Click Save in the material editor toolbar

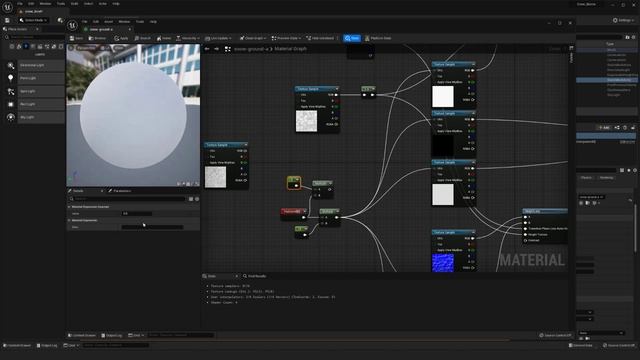click(76, 38)
